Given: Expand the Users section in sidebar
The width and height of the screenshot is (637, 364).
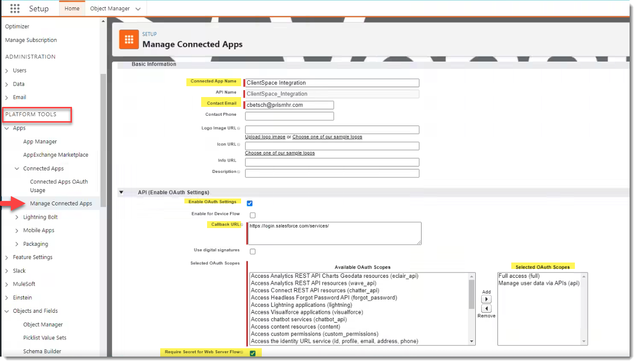Looking at the screenshot, I should pyautogui.click(x=7, y=71).
